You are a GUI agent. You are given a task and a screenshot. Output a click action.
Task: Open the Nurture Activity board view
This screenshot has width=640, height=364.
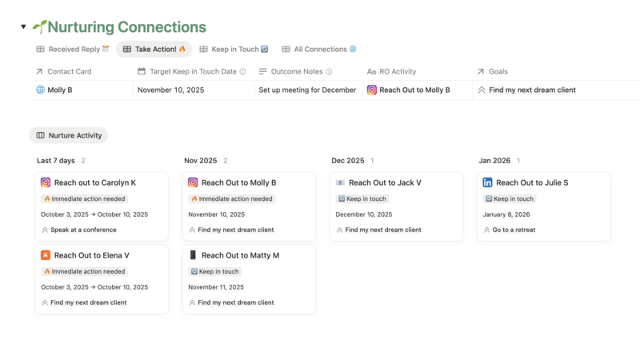click(69, 136)
